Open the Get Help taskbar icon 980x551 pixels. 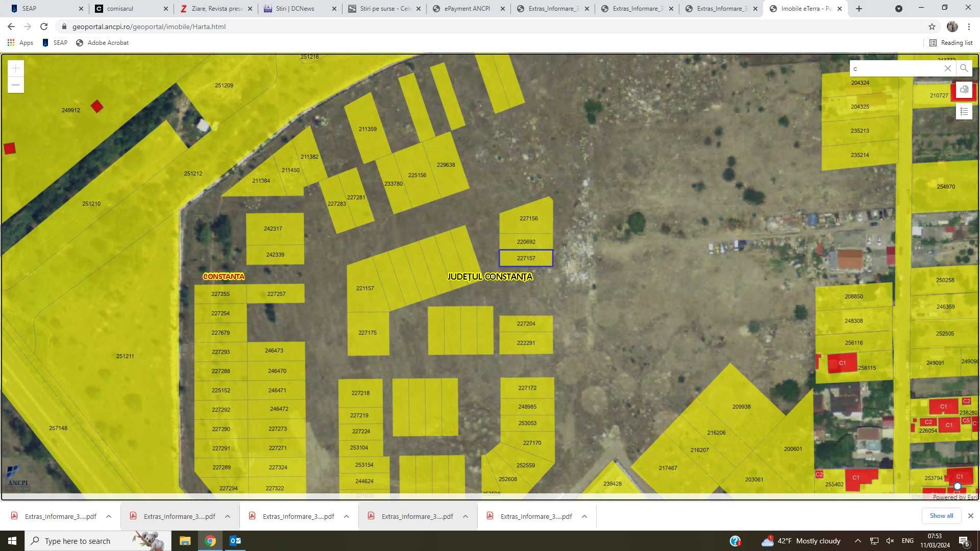tap(736, 541)
